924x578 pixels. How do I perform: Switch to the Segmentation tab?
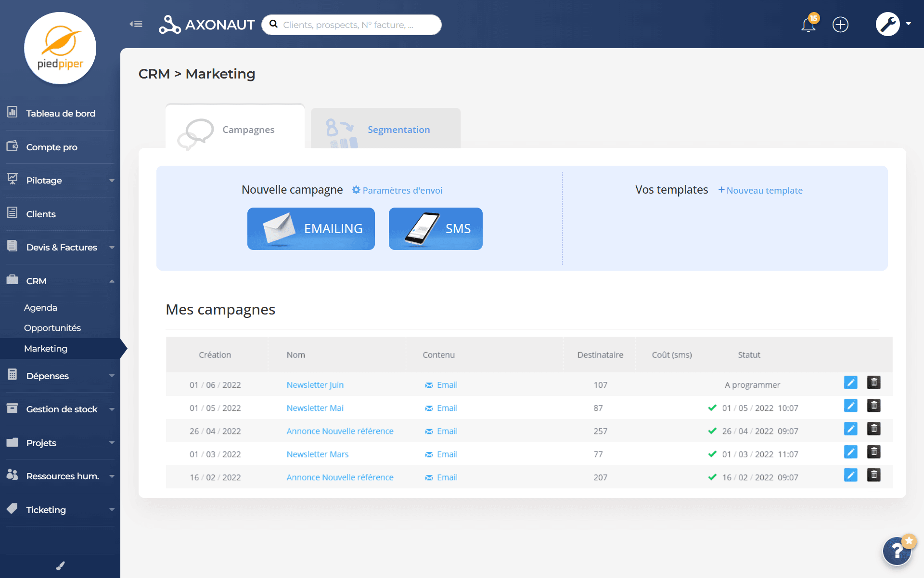click(x=398, y=130)
